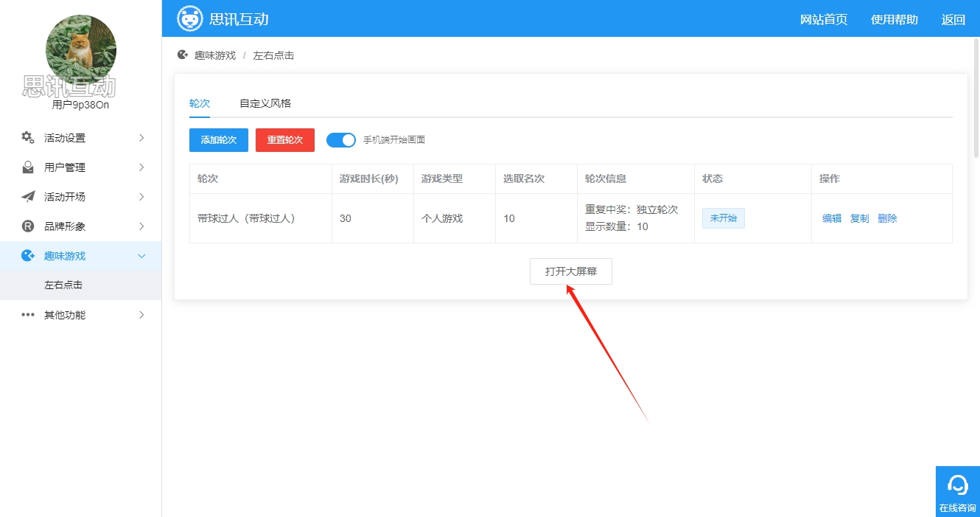Expand the 品牌形象 chevron
Image resolution: width=980 pixels, height=517 pixels.
pyautogui.click(x=141, y=226)
